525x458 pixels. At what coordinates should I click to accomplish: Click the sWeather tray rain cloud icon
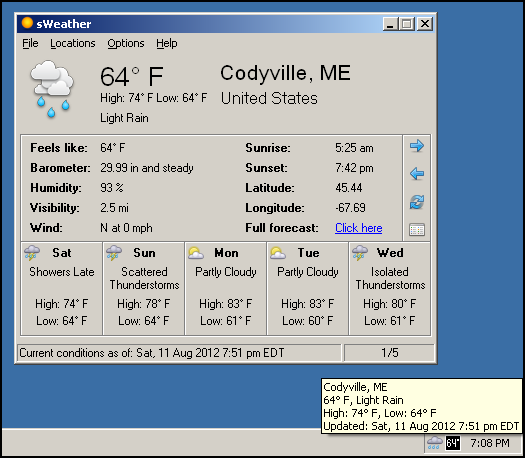(435, 443)
